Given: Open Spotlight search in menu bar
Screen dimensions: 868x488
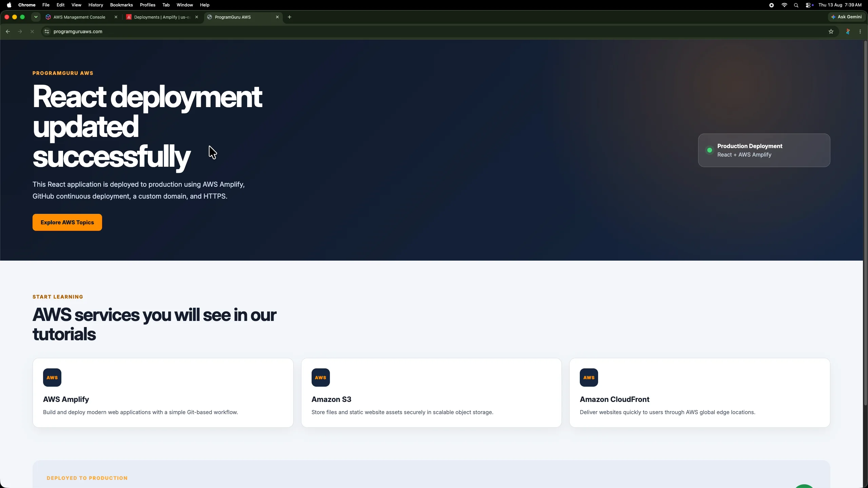Looking at the screenshot, I should [796, 5].
